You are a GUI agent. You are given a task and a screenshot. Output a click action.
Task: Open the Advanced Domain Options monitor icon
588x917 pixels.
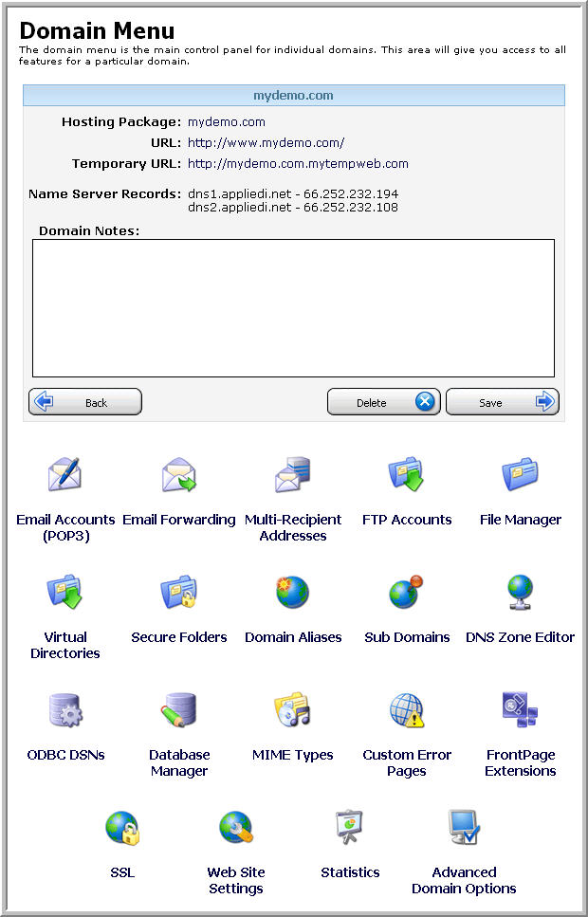tap(464, 828)
